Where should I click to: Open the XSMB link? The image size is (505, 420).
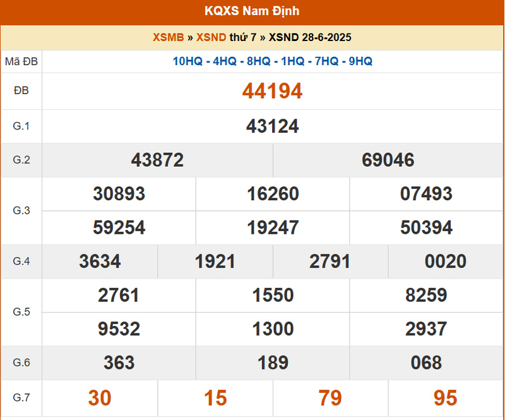point(168,37)
